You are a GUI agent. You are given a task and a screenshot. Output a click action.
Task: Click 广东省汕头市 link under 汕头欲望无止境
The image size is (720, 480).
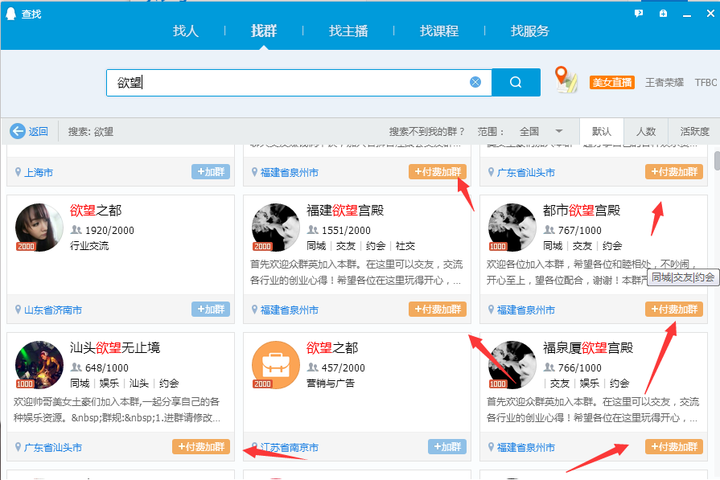pos(53,447)
